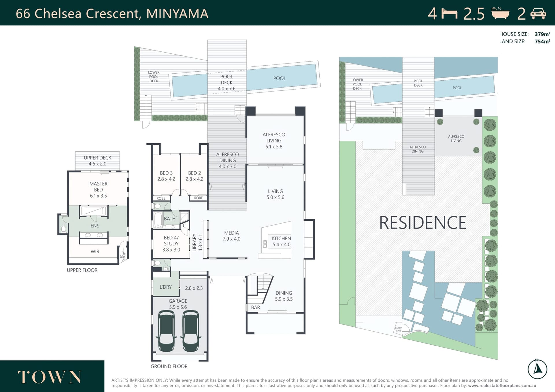Click the BED 4/ STUDY 3.8 x 3.0 label

tap(171, 244)
